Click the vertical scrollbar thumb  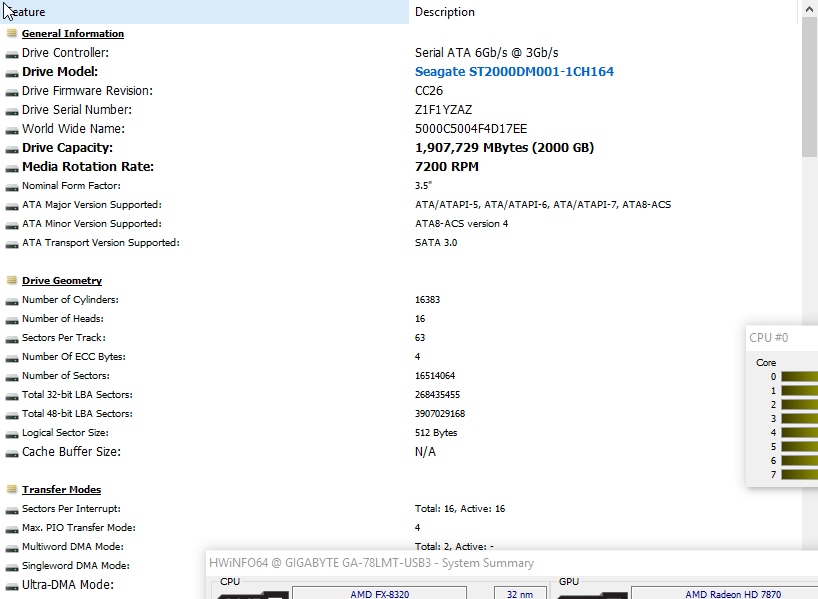(810, 86)
